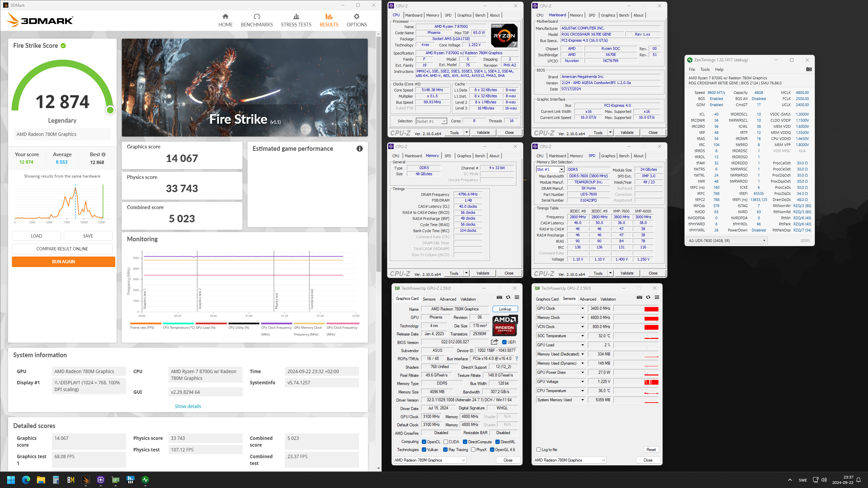Image resolution: width=868 pixels, height=488 pixels.
Task: Click the Show details link in System information
Action: (188, 406)
